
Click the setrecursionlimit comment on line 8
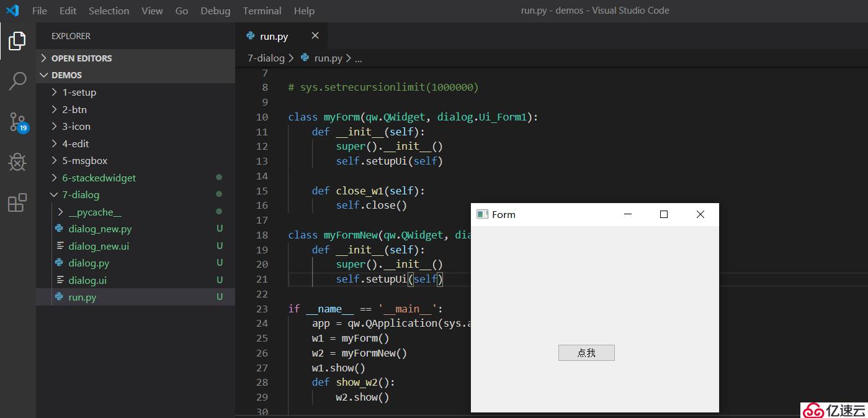pos(383,88)
